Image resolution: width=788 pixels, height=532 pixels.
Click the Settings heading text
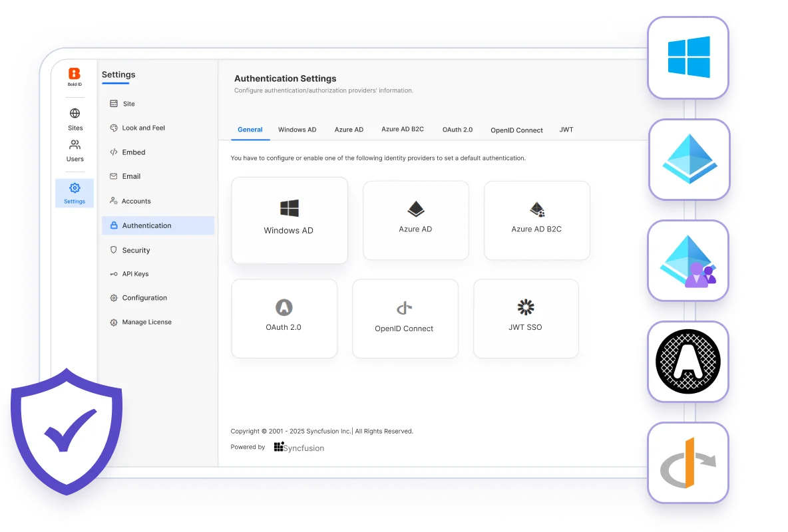(x=118, y=74)
